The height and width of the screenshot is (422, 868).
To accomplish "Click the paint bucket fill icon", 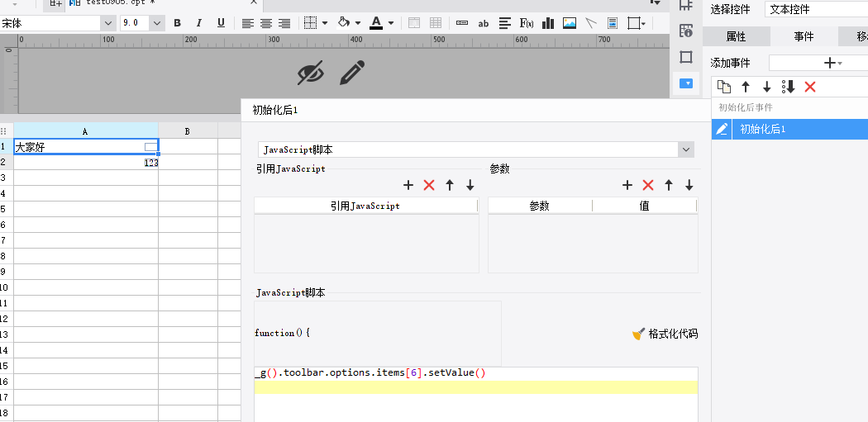I will tap(344, 22).
